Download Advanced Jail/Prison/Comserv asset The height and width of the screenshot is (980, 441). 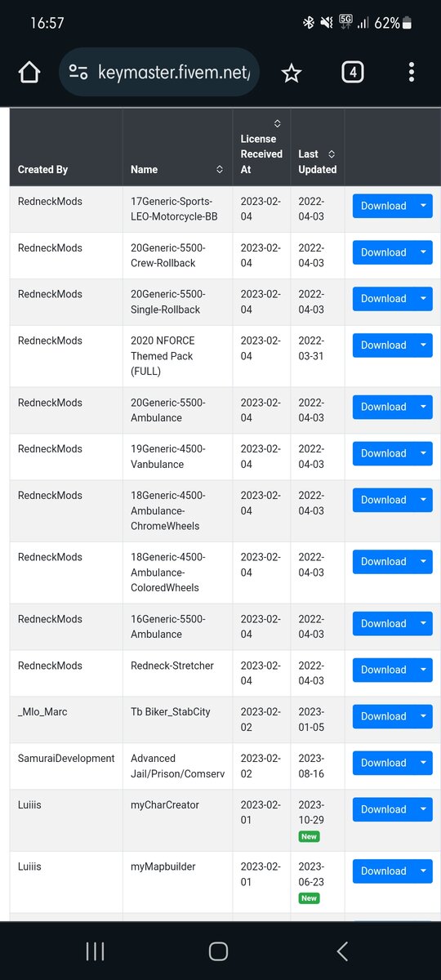pyautogui.click(x=384, y=763)
